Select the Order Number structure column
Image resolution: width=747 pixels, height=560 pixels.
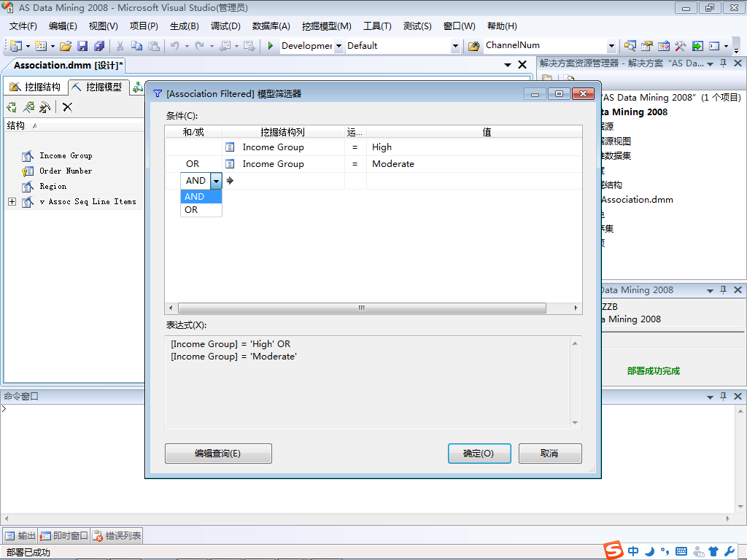(x=66, y=171)
